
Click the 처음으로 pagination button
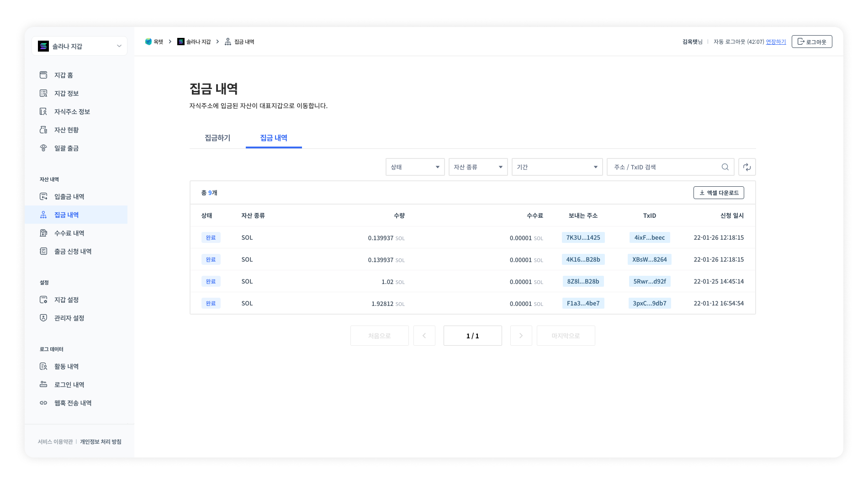click(380, 336)
